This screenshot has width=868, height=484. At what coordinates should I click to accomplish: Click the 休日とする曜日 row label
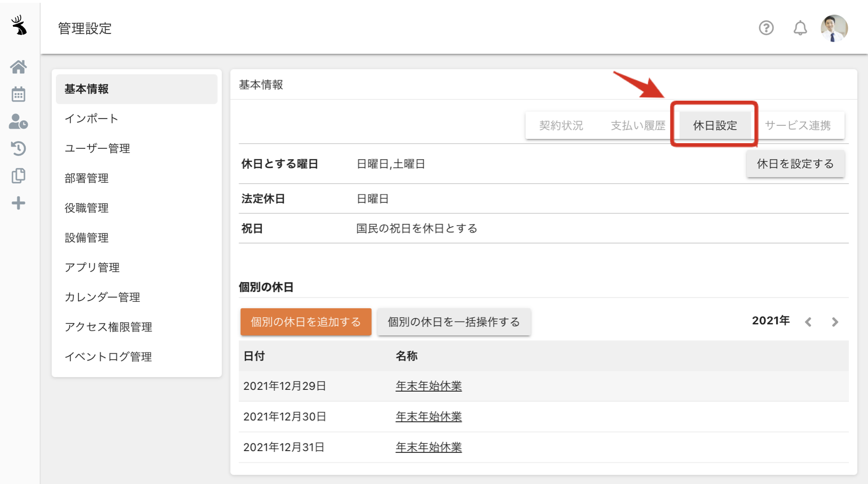[x=280, y=164]
